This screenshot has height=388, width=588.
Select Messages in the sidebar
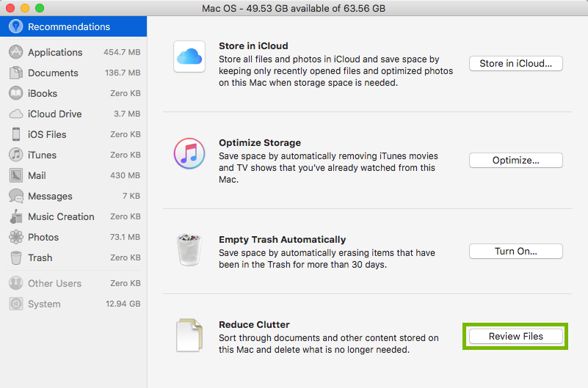click(73, 196)
